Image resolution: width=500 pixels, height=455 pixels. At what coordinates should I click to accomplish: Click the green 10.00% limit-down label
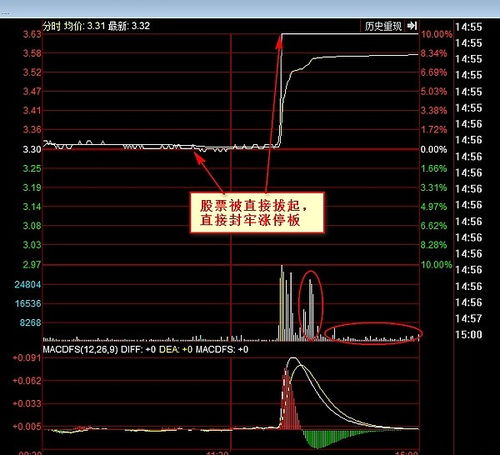pyautogui.click(x=437, y=265)
